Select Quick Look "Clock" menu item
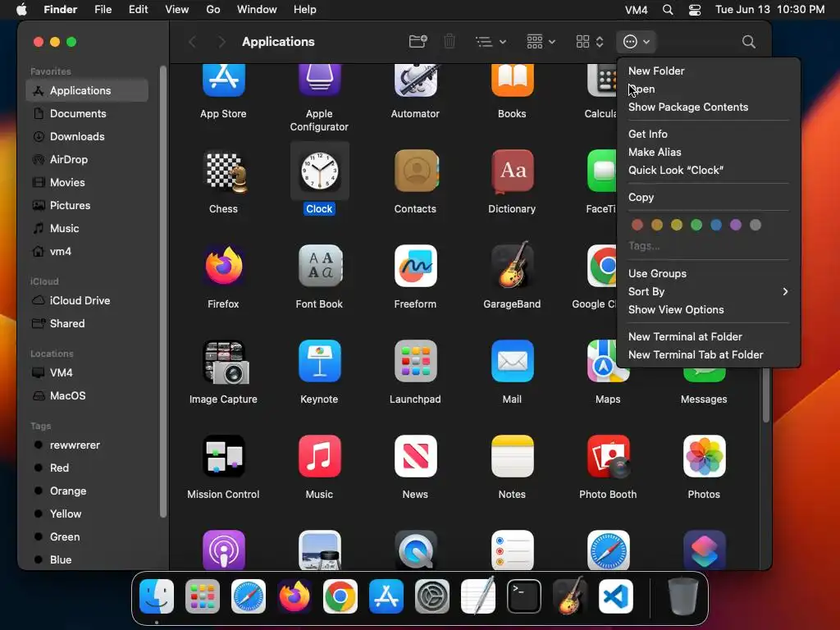 (x=708, y=171)
